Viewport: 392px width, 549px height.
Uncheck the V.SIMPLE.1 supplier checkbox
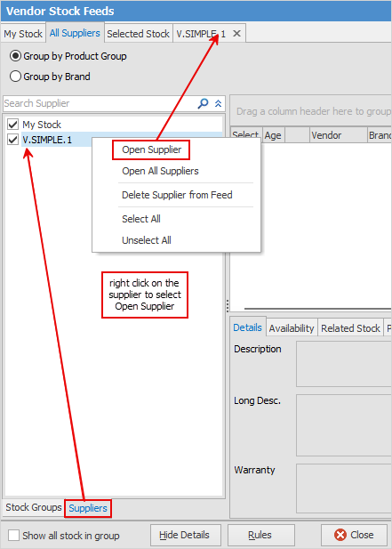(x=13, y=140)
